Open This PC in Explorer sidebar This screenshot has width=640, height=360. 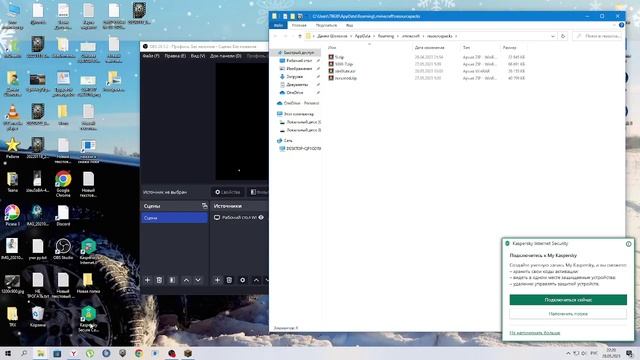tap(296, 114)
